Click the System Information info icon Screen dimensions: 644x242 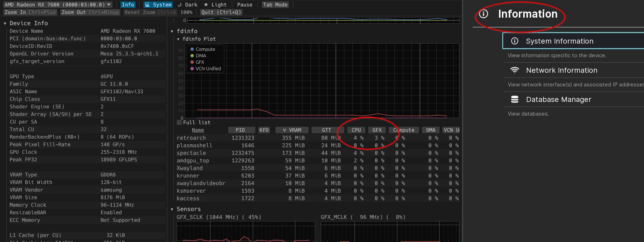(x=515, y=41)
